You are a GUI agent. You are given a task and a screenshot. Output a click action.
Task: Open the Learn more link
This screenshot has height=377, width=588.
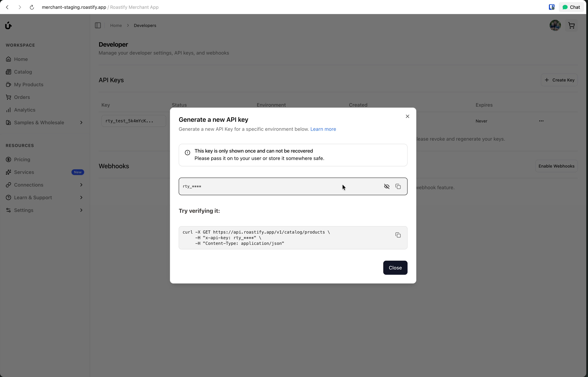coord(323,129)
